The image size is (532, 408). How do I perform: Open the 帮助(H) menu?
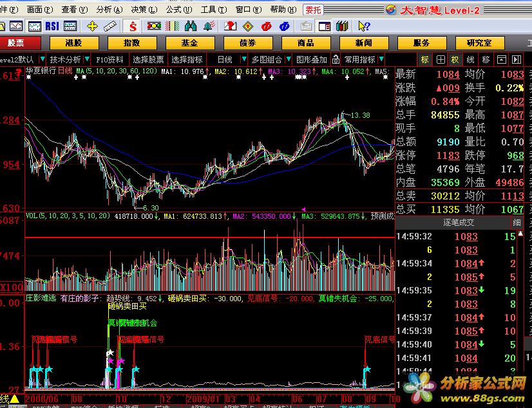283,10
